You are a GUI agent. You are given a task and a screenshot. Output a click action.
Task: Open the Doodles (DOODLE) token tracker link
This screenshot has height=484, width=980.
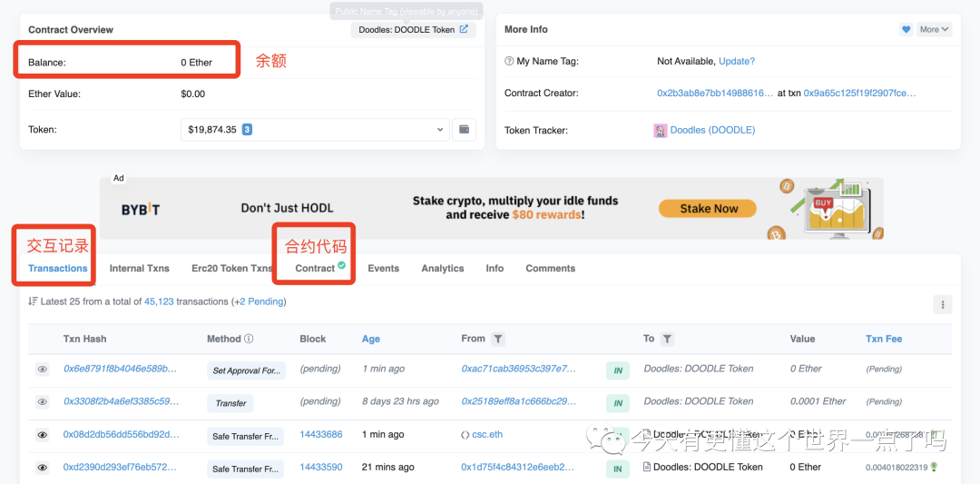pyautogui.click(x=712, y=130)
